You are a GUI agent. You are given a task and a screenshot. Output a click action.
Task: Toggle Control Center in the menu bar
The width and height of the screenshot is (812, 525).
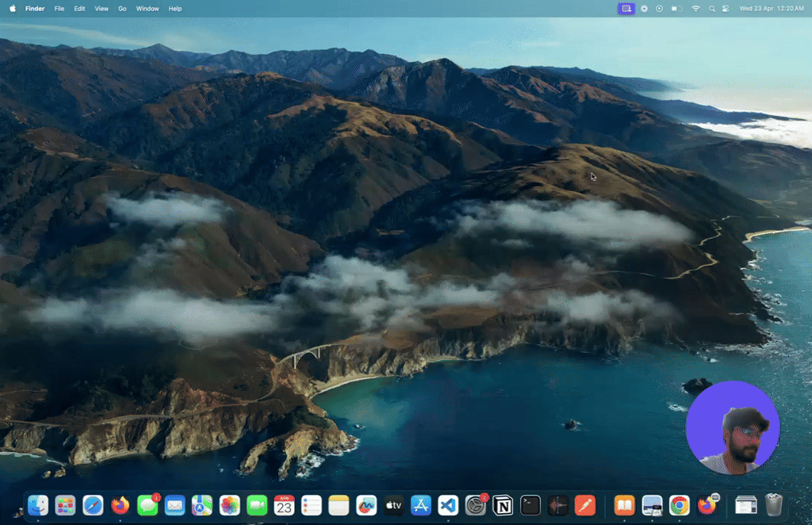[x=726, y=9]
